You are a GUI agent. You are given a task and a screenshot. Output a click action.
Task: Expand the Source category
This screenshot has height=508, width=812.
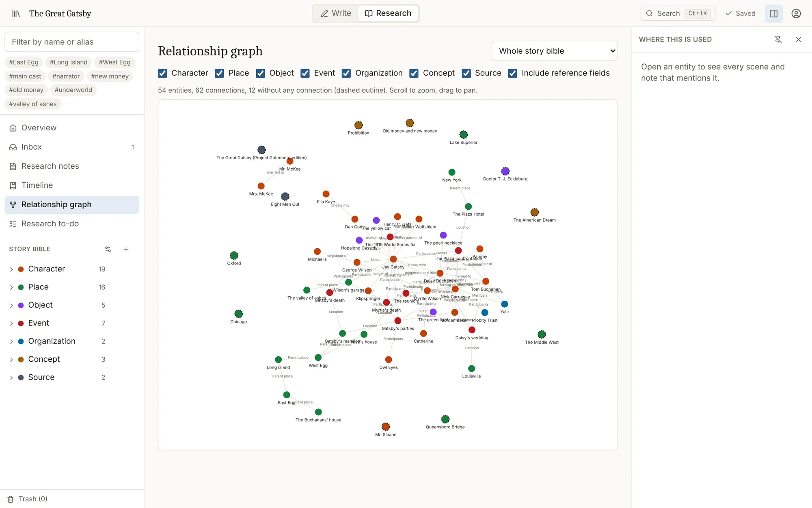tap(11, 378)
